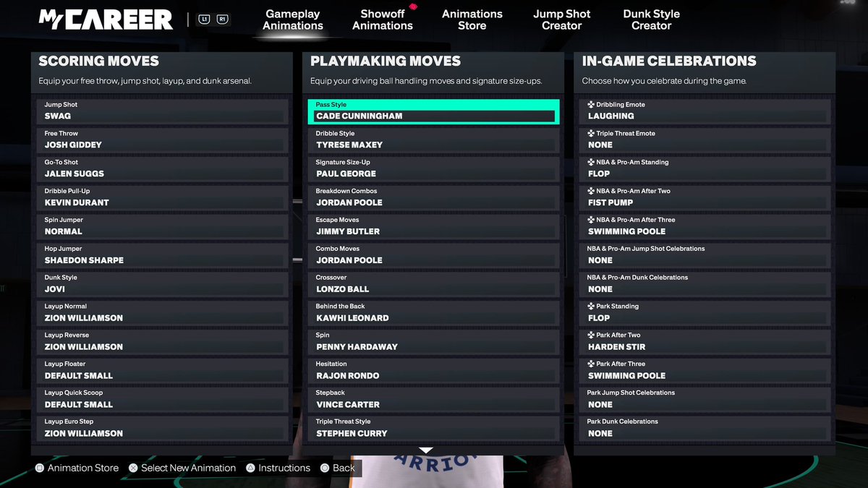Click the D-pad icon beside Park After Three
Screen dimensions: 868x488
591,364
